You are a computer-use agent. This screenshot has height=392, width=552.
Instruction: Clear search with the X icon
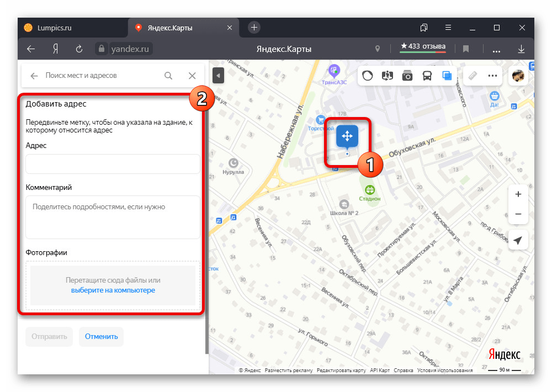pyautogui.click(x=192, y=76)
